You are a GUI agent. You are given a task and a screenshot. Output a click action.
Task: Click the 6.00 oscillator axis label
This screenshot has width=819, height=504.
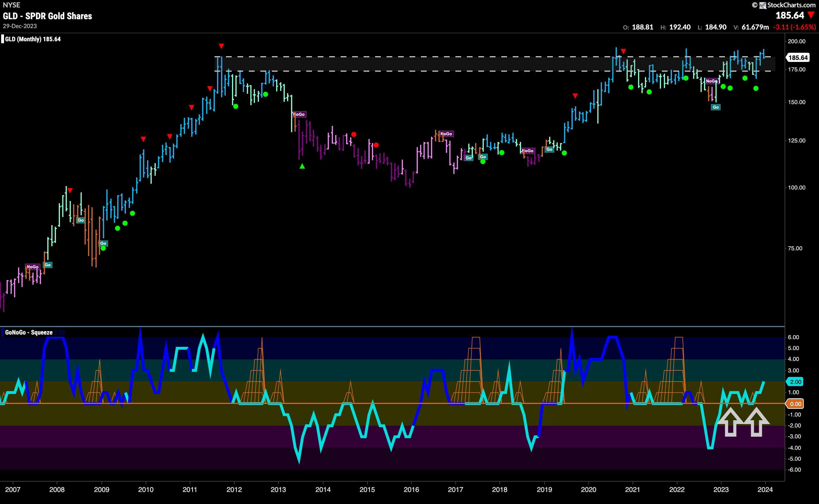coord(793,337)
